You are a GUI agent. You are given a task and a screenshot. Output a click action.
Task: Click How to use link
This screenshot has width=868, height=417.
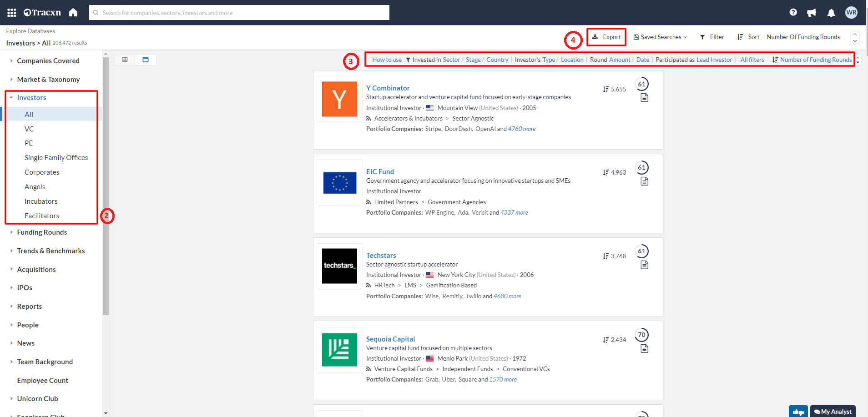387,60
